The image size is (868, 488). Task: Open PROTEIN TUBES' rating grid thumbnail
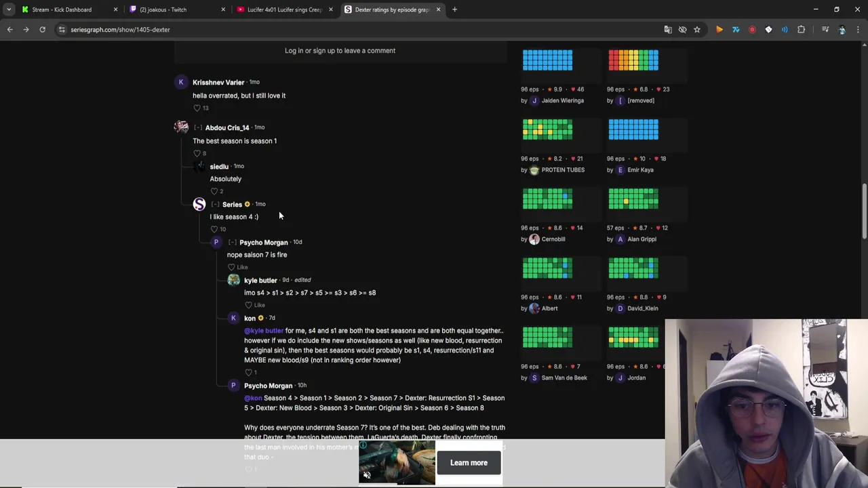point(547,129)
